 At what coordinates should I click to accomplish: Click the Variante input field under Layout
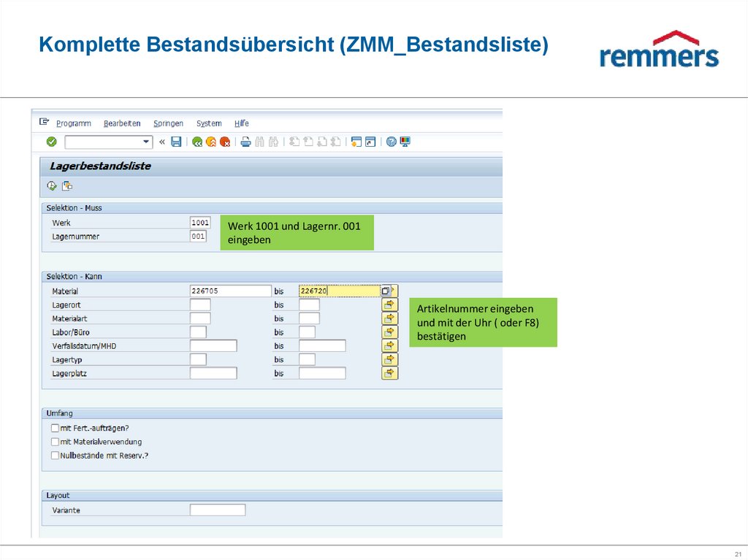(x=218, y=510)
